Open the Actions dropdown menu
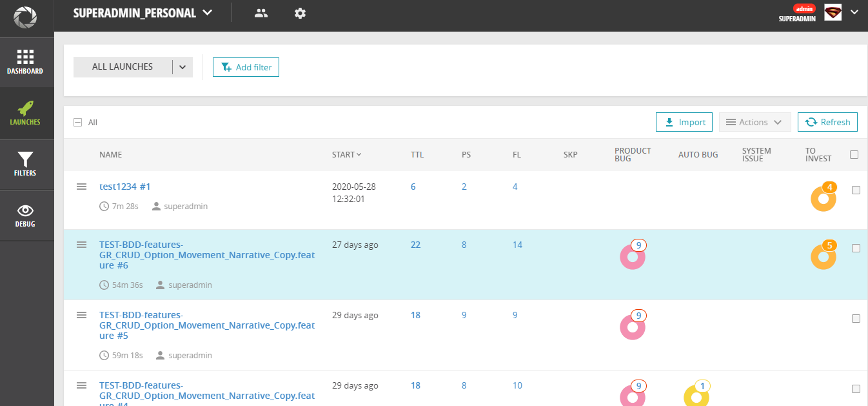Viewport: 868px width, 406px height. pos(755,122)
